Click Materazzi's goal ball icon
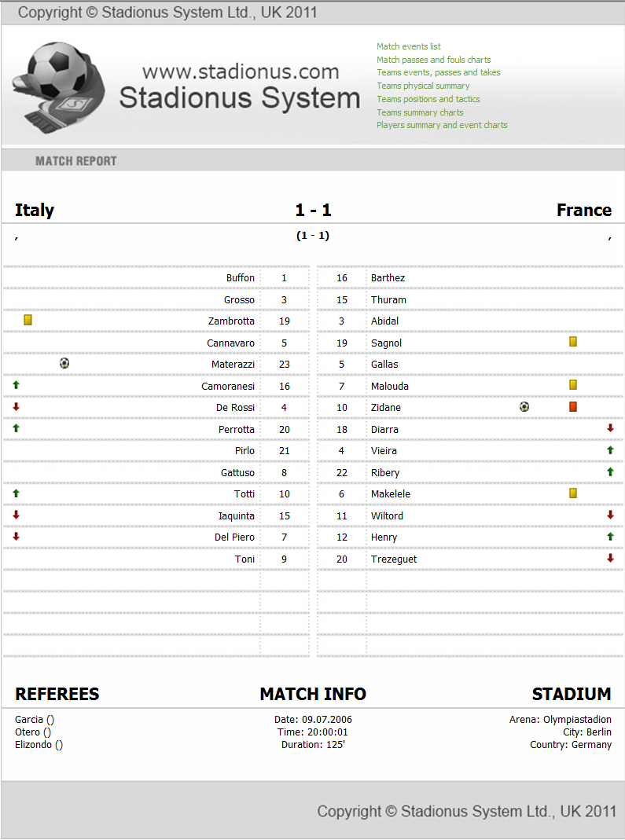 pos(64,363)
